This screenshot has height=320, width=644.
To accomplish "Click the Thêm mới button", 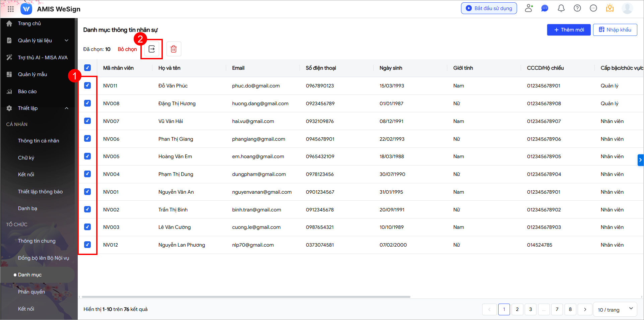I will (569, 30).
